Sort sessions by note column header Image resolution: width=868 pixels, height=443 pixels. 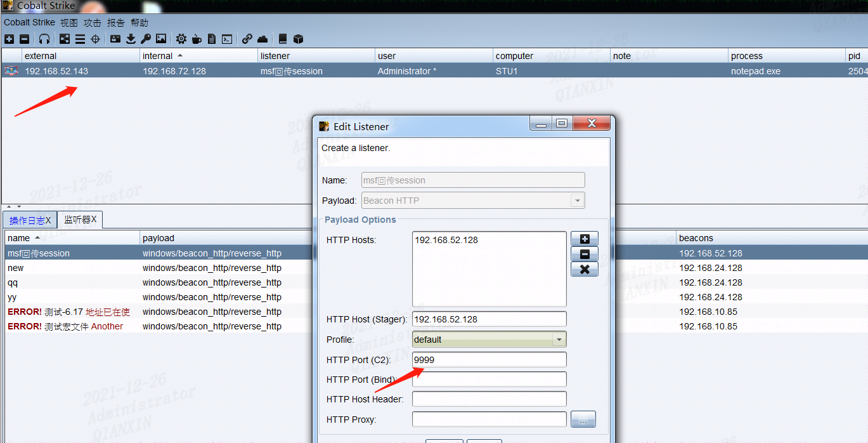point(670,56)
